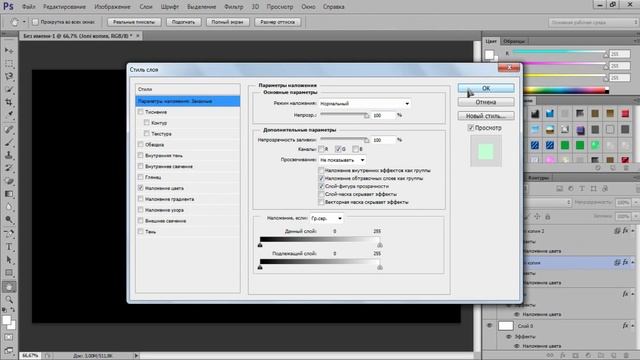This screenshot has width=640, height=360.
Task: Open the workspace dropdown in options bar
Action: pos(593,22)
